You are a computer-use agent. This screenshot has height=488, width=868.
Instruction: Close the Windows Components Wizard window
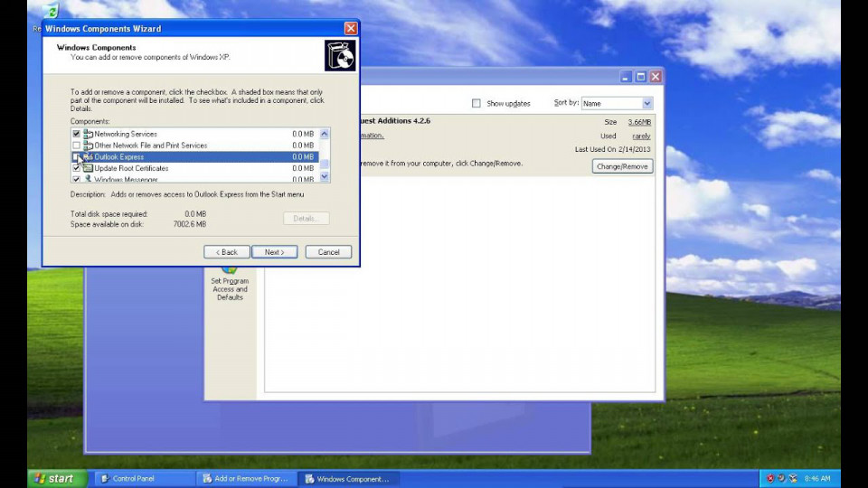351,28
